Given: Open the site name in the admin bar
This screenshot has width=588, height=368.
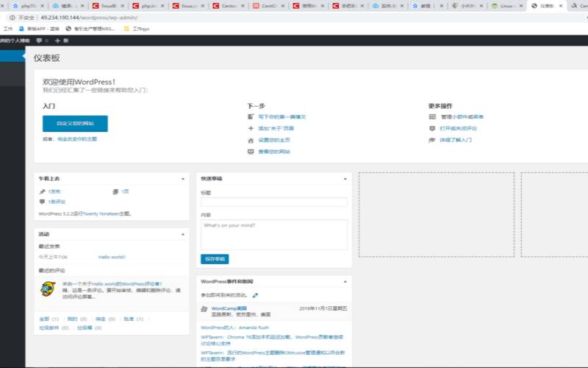Looking at the screenshot, I should [x=15, y=40].
